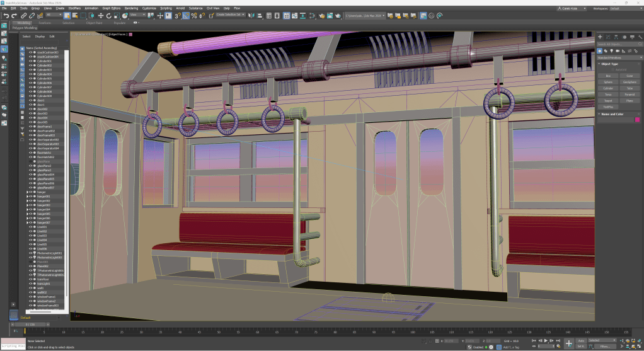Click the Teapot primitive button
The image size is (644, 351).
608,101
